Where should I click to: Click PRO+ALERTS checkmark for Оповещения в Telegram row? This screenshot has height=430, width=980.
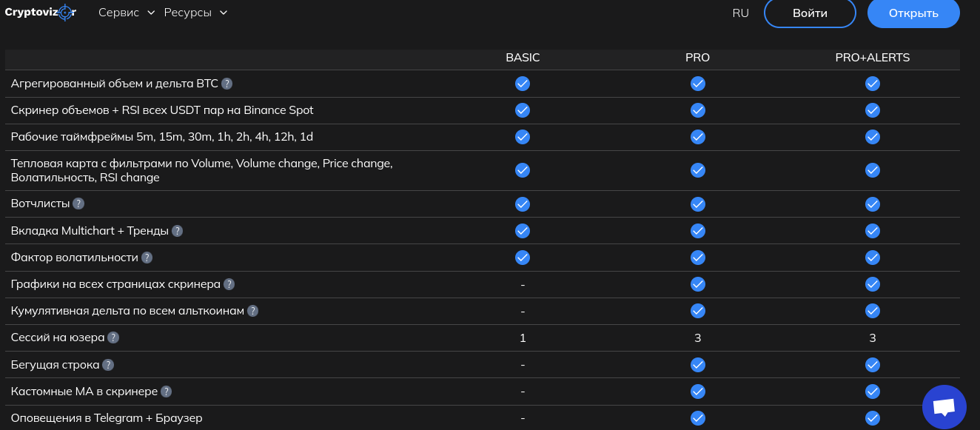coord(873,418)
